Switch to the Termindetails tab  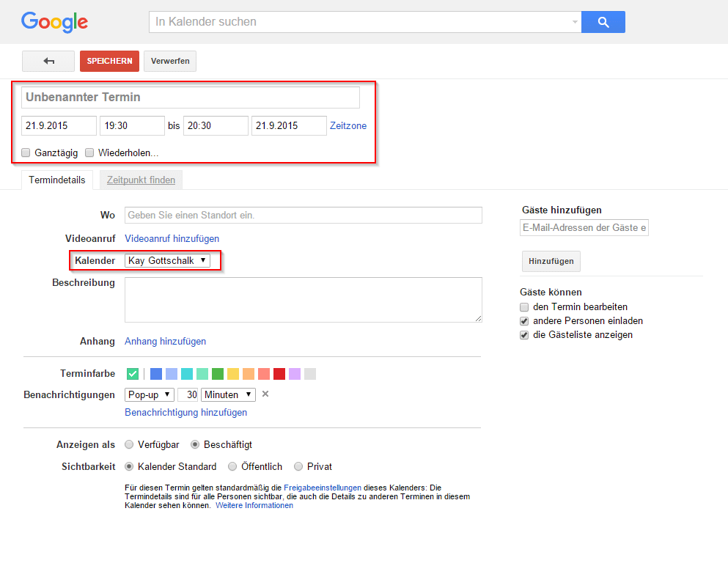[57, 180]
